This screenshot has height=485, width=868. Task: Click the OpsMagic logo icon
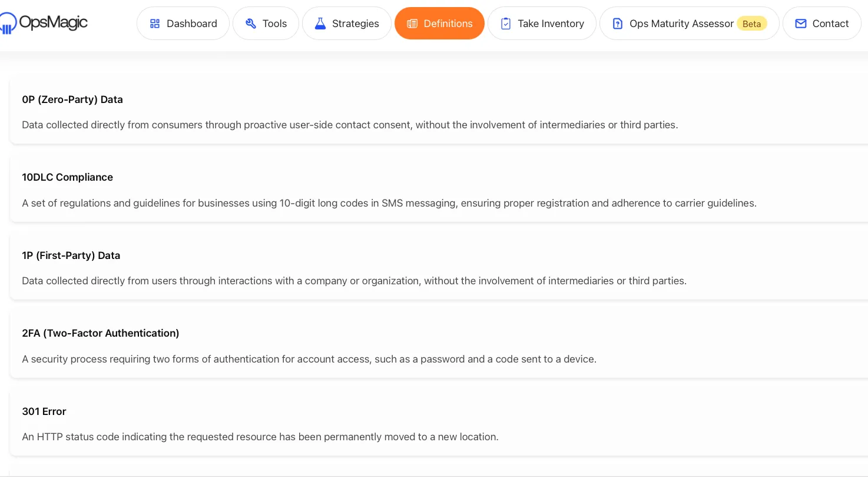[x=8, y=23]
